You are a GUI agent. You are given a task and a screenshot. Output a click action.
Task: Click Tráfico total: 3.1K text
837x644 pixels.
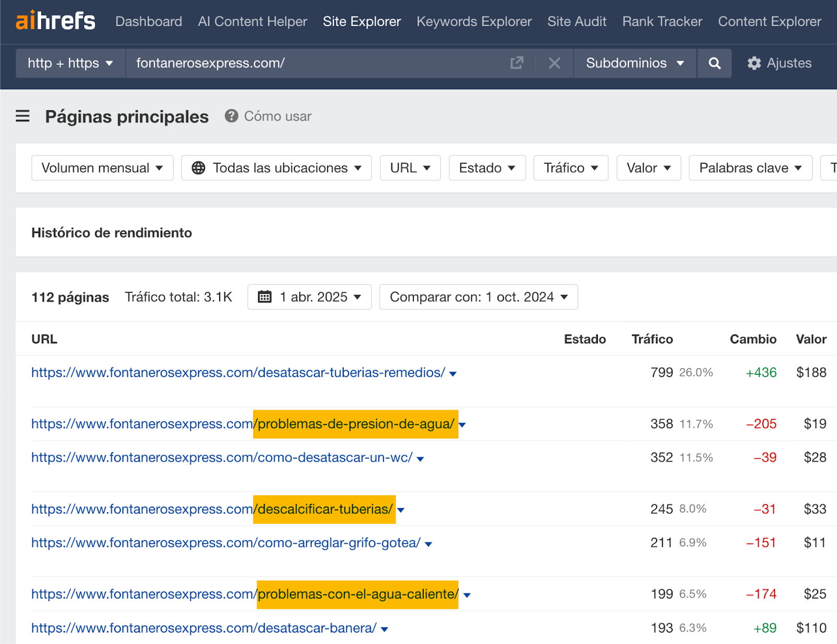(x=178, y=297)
